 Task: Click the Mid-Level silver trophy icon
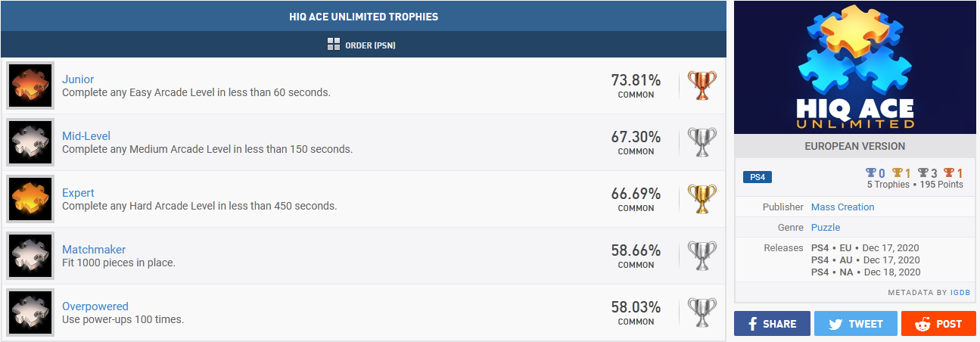tap(702, 142)
